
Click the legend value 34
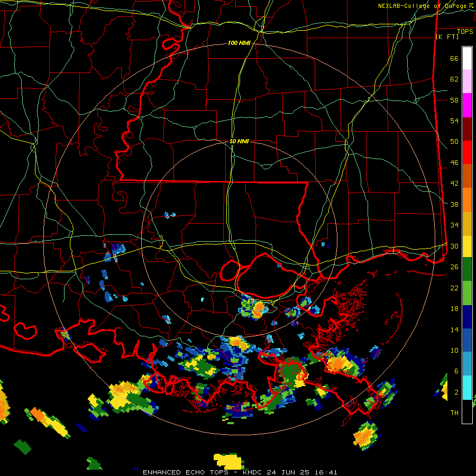[454, 225]
